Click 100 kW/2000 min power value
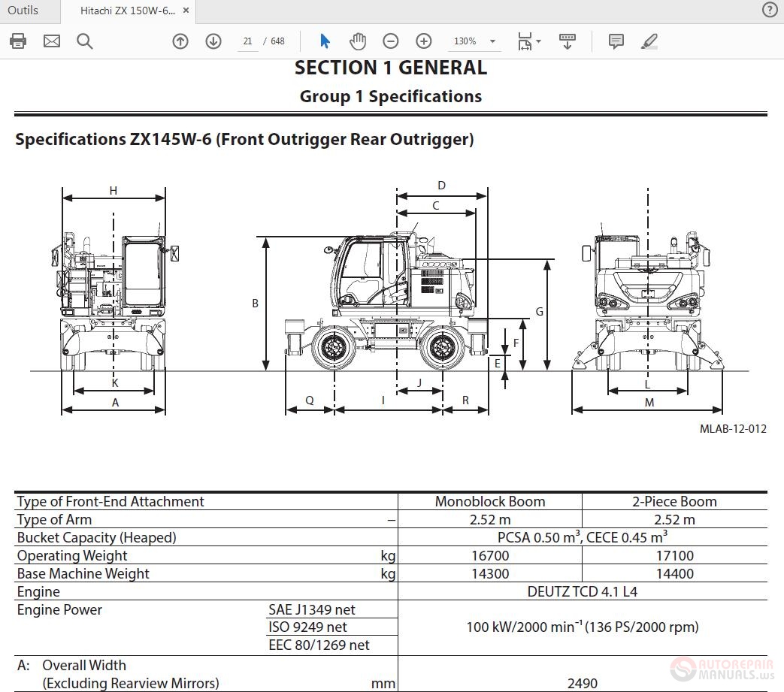 tap(583, 627)
